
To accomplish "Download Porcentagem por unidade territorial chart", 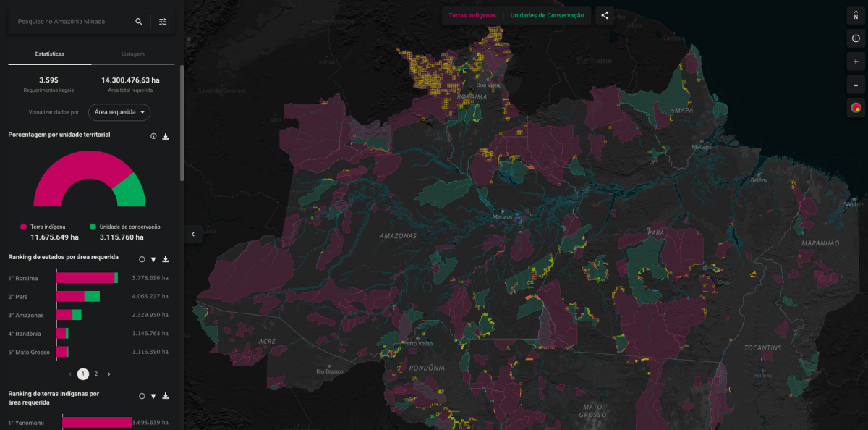I will [x=166, y=136].
